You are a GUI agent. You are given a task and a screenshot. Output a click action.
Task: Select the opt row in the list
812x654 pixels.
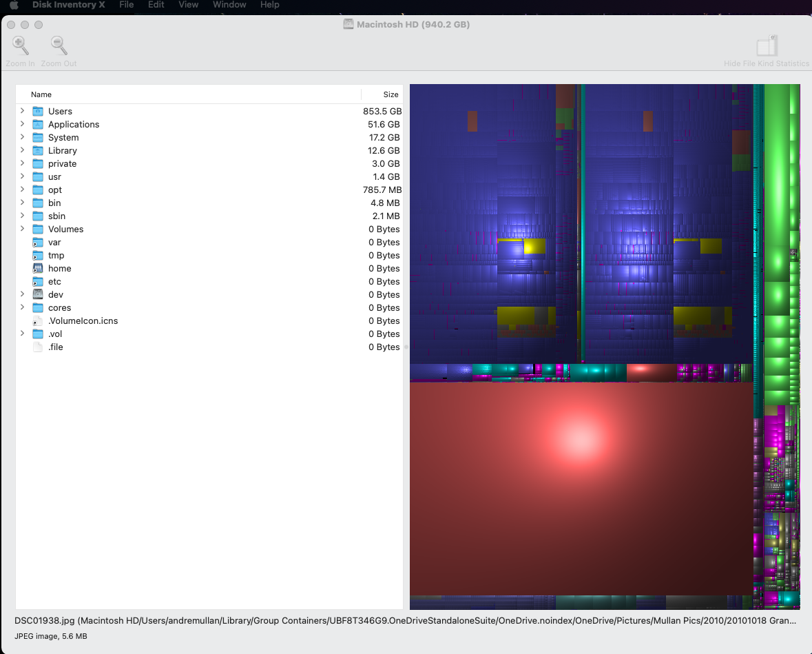click(207, 190)
